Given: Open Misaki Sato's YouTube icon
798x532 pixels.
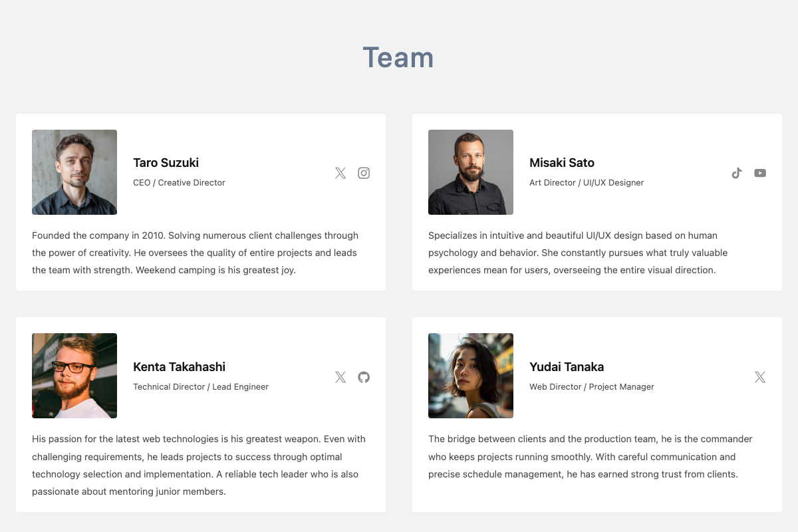Looking at the screenshot, I should 760,173.
